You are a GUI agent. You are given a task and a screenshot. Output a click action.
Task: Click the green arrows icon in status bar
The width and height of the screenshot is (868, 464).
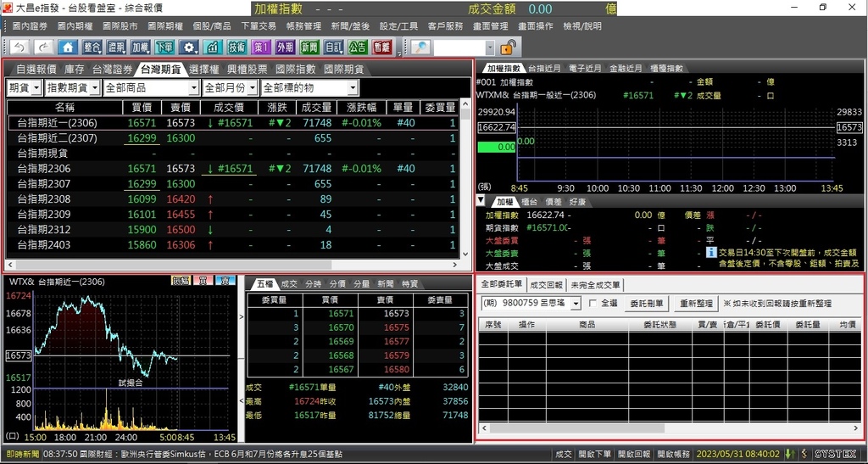pyautogui.click(x=790, y=454)
